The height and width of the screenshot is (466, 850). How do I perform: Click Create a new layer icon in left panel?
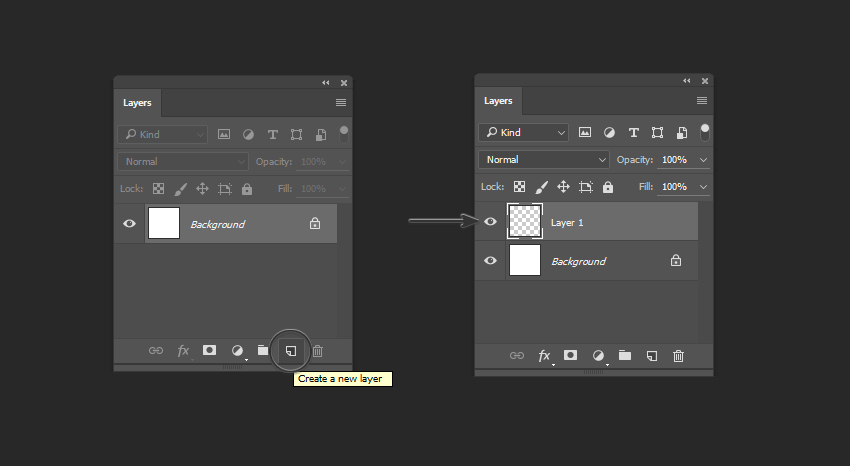coord(291,351)
